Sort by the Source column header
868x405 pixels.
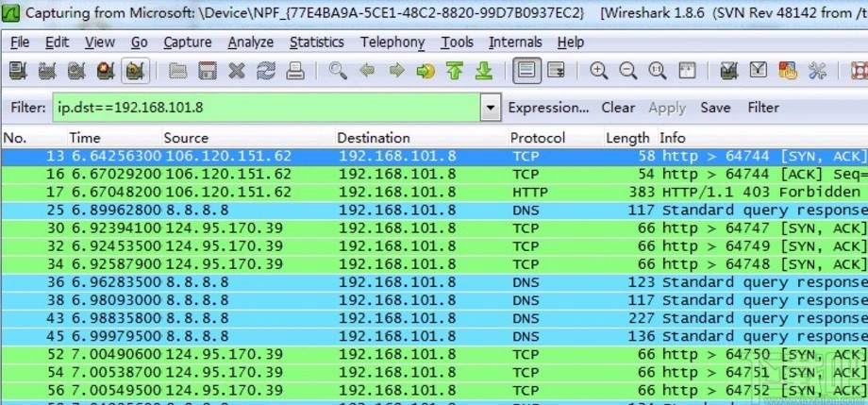point(247,138)
